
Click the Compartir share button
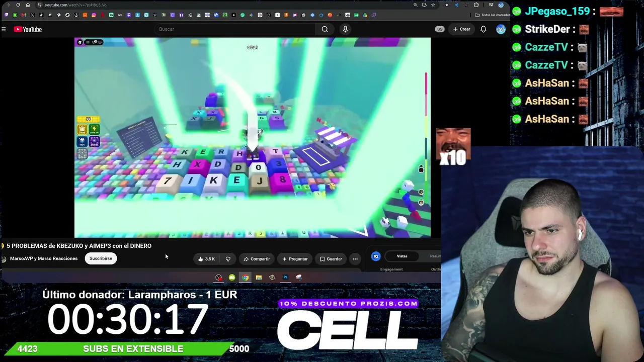coord(257,259)
